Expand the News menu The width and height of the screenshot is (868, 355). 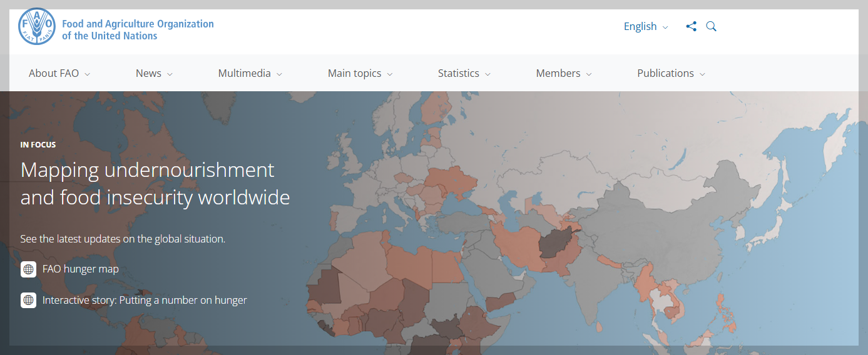(x=154, y=73)
